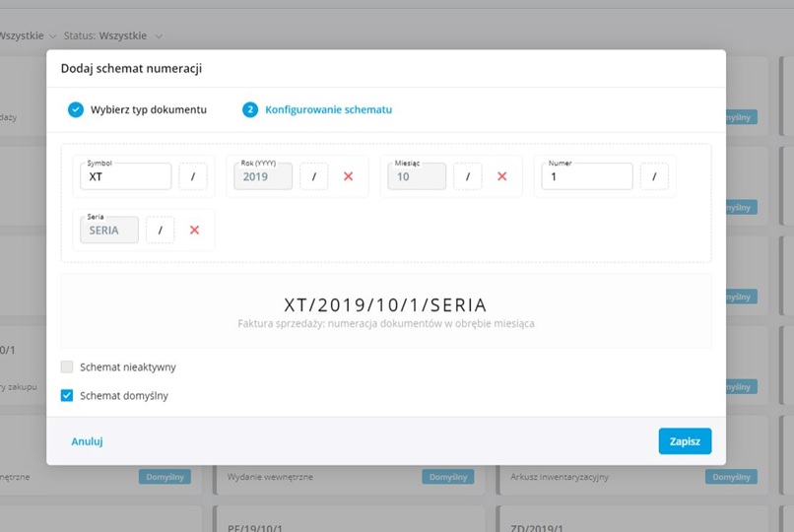
Task: Open separator selector after Miesiąc field
Action: tap(467, 176)
